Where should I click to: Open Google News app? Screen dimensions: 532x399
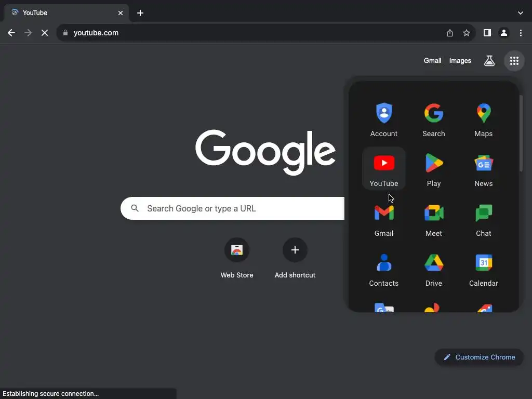[x=484, y=169]
